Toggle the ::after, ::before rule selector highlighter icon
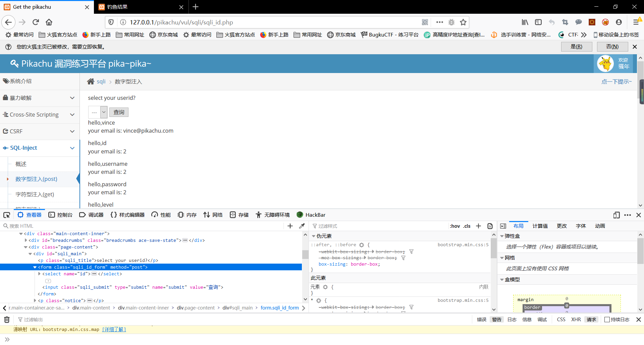Image resolution: width=644 pixels, height=345 pixels. pos(362,245)
